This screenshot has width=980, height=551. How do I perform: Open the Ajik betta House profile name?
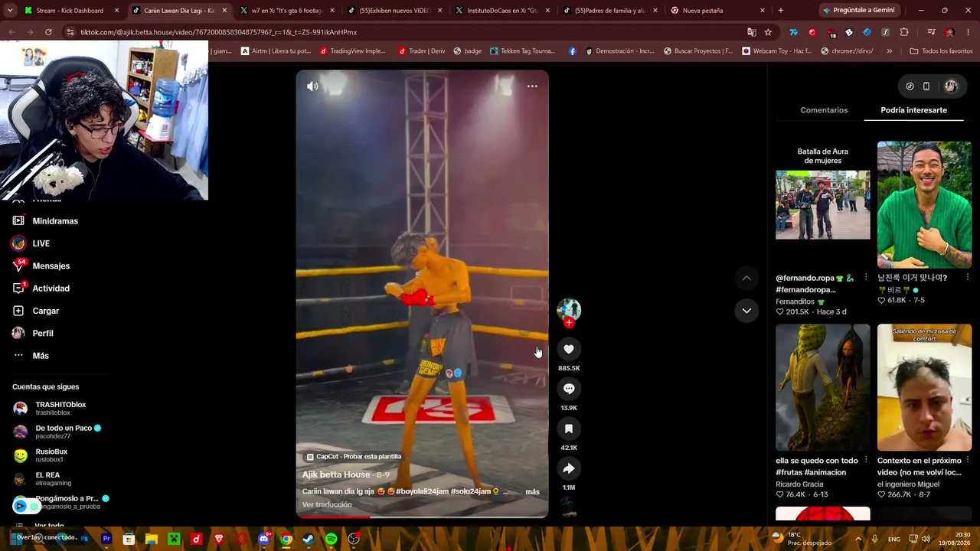tap(336, 474)
